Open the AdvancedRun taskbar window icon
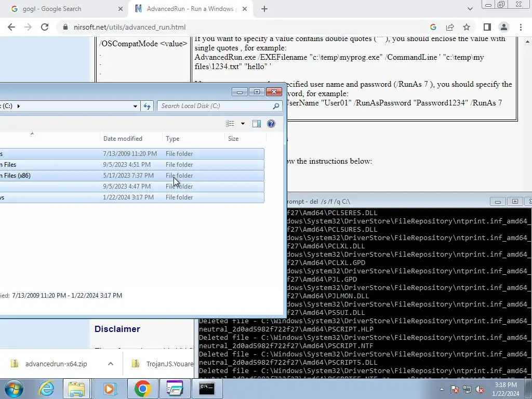 pyautogui.click(x=175, y=389)
